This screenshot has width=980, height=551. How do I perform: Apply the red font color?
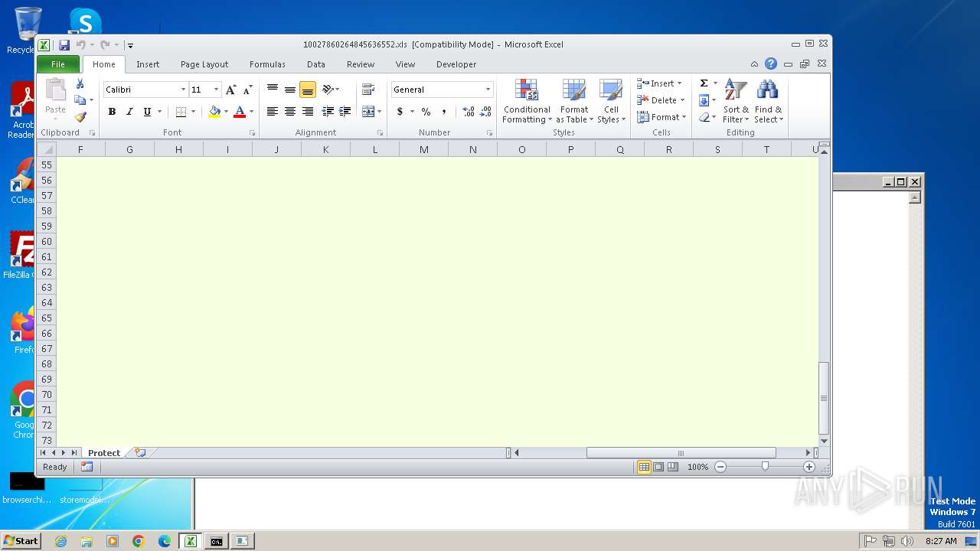(x=240, y=112)
